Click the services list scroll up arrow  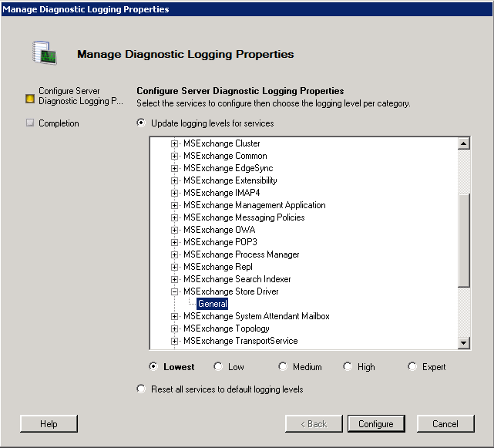click(x=464, y=143)
